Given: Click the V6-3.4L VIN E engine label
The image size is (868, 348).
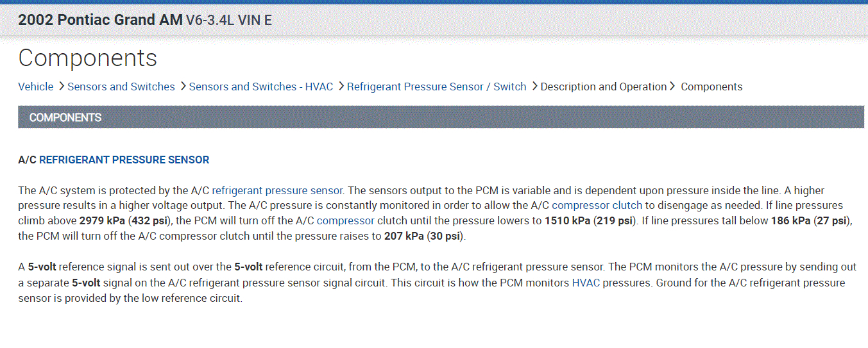Looking at the screenshot, I should tap(228, 21).
